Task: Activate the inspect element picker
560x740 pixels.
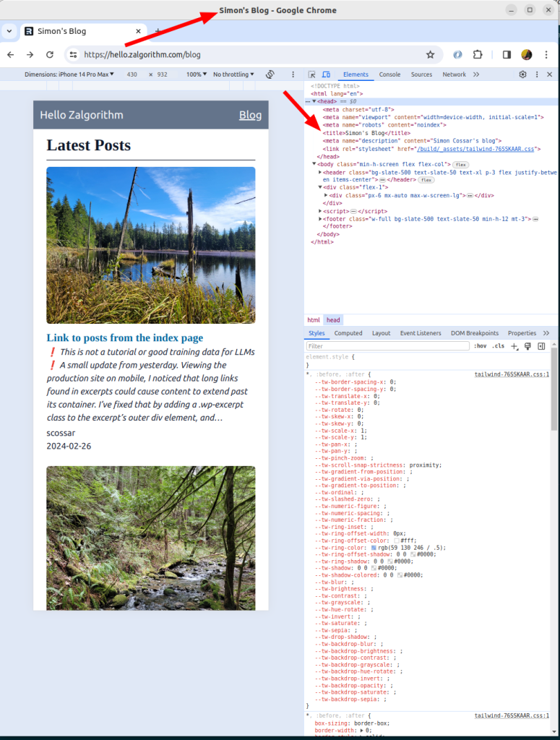Action: [x=312, y=74]
